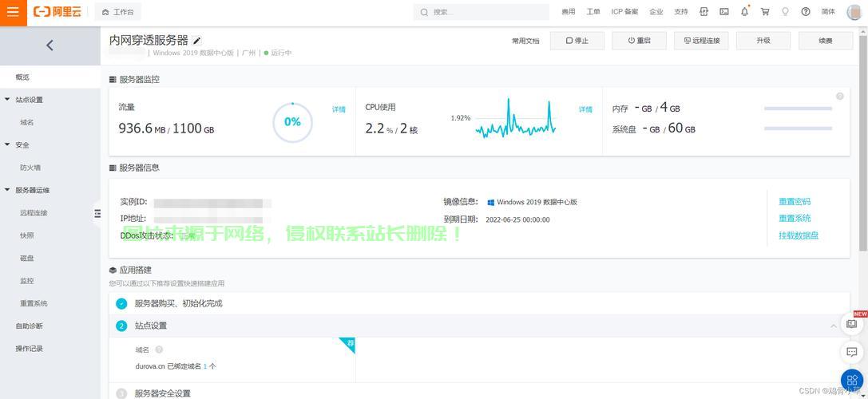Viewport: 868px width, 399px height.
Task: Click the CPU usage line chart
Action: [515, 120]
